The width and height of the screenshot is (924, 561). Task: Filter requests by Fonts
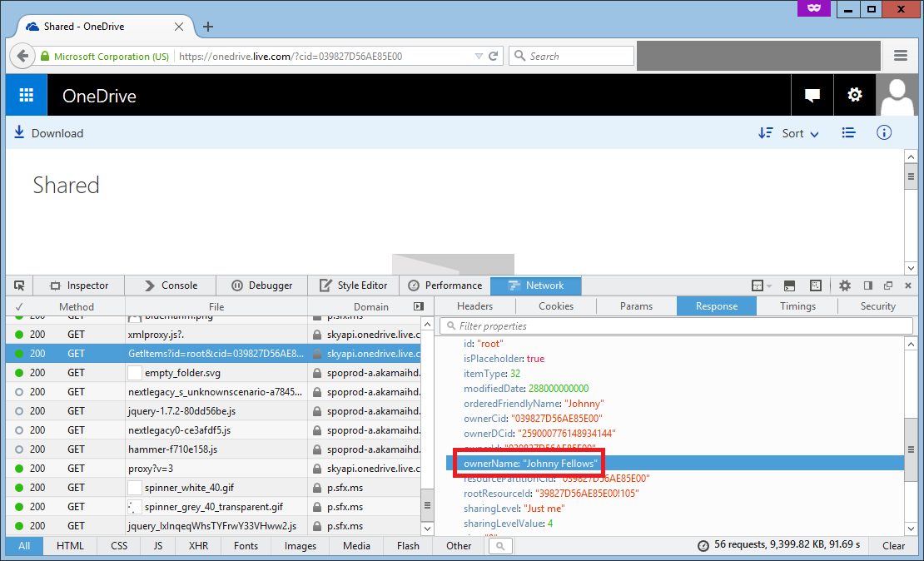click(x=246, y=546)
